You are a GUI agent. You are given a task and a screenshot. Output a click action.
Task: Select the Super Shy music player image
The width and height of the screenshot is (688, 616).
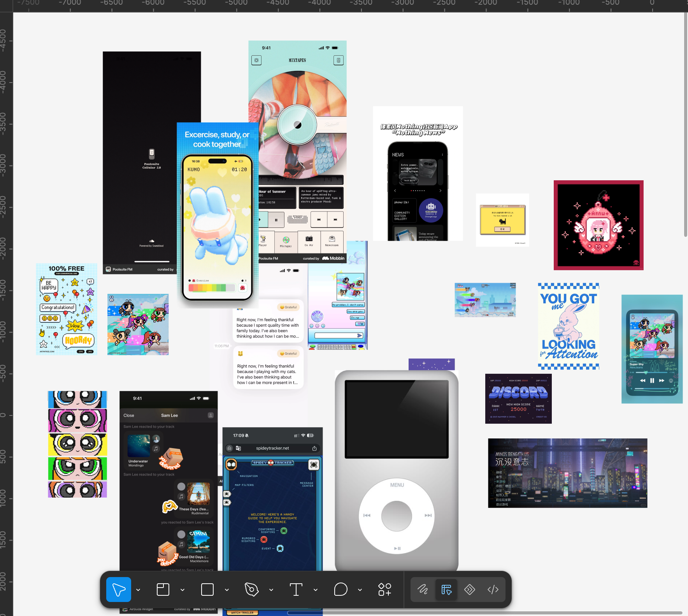(652, 349)
